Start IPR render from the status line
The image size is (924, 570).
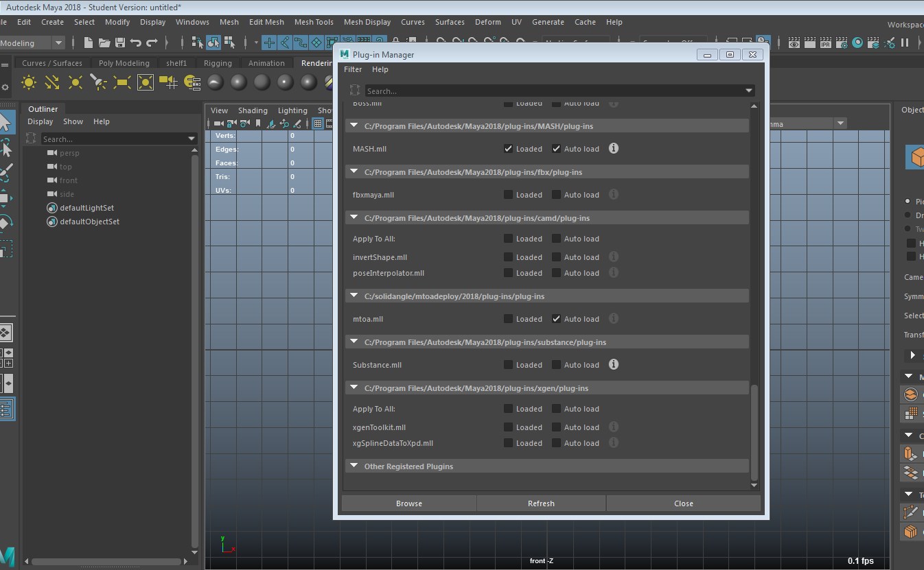click(x=826, y=43)
